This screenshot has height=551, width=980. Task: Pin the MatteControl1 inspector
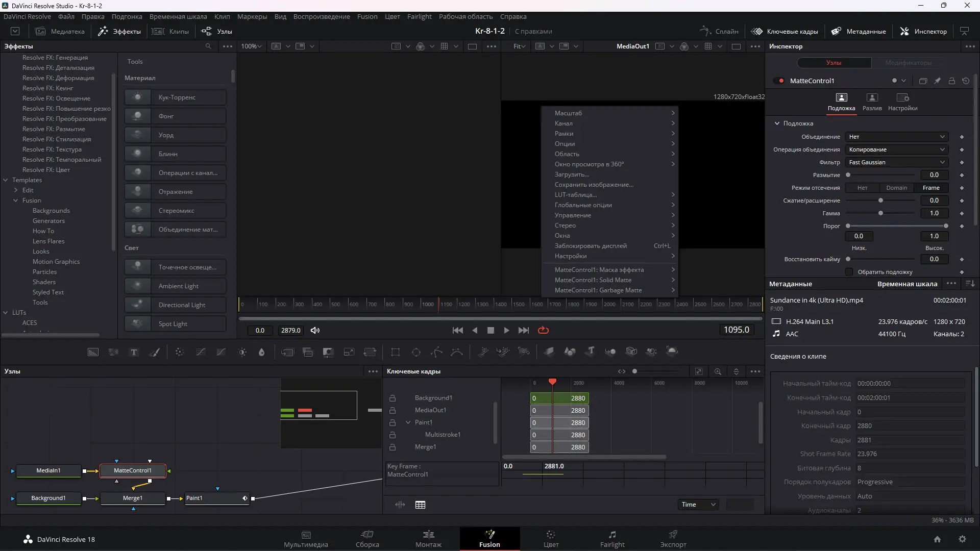(x=937, y=81)
